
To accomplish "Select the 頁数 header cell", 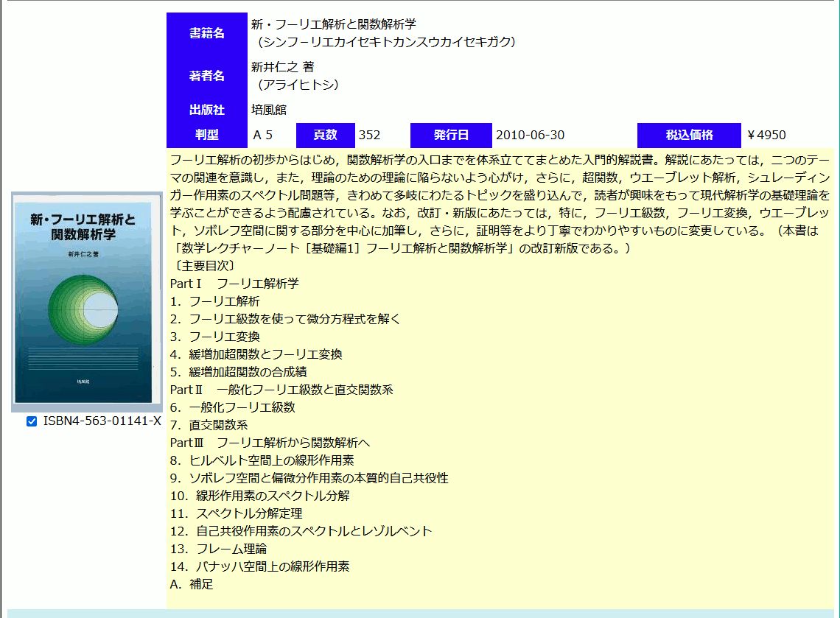I will pos(326,135).
